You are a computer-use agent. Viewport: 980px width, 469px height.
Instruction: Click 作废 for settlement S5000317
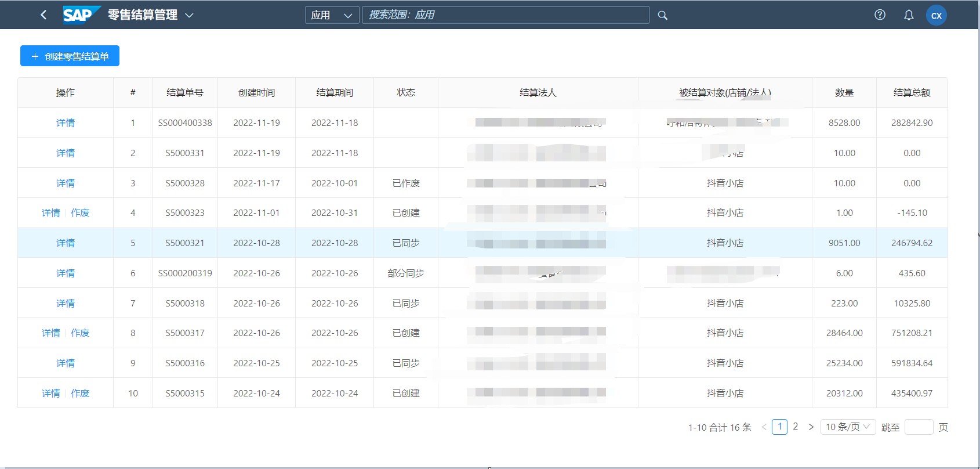(80, 333)
